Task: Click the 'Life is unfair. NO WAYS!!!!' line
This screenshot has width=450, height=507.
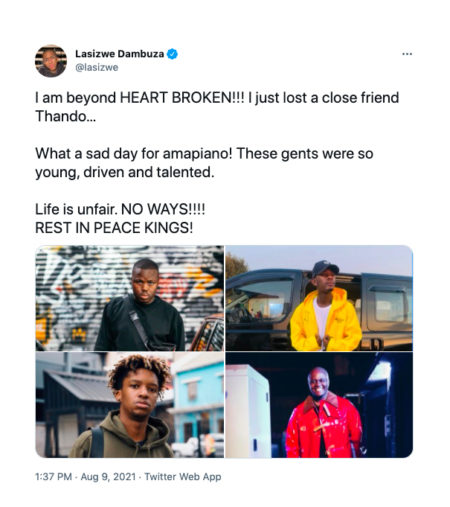Action: (120, 209)
